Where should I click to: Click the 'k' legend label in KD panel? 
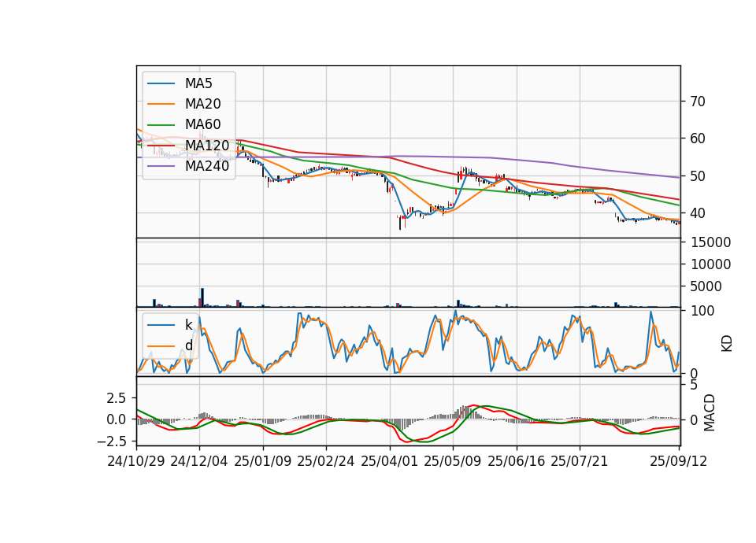coord(188,325)
